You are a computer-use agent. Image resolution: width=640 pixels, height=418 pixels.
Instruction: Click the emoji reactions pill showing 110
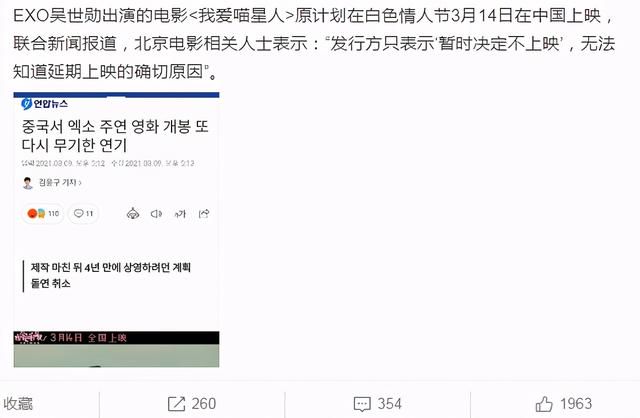43,213
